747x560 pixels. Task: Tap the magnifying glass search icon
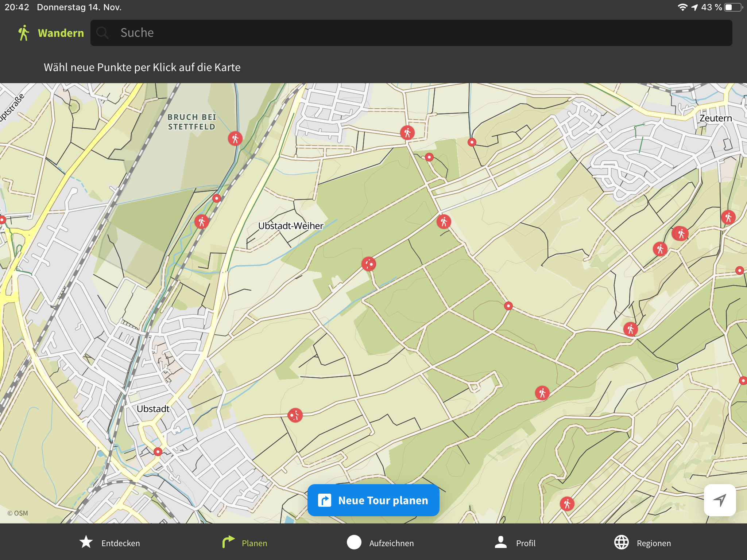102,33
